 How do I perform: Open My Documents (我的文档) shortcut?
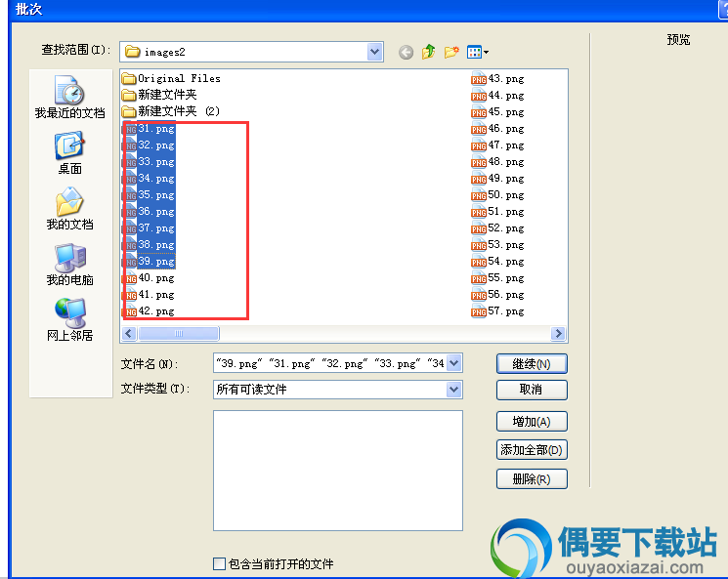pos(69,208)
